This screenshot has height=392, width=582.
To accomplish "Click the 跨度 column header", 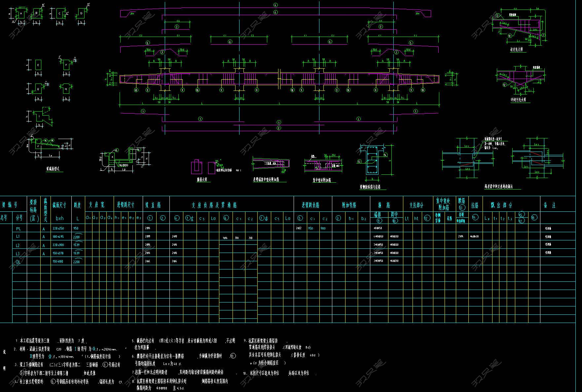I will pyautogui.click(x=78, y=205).
